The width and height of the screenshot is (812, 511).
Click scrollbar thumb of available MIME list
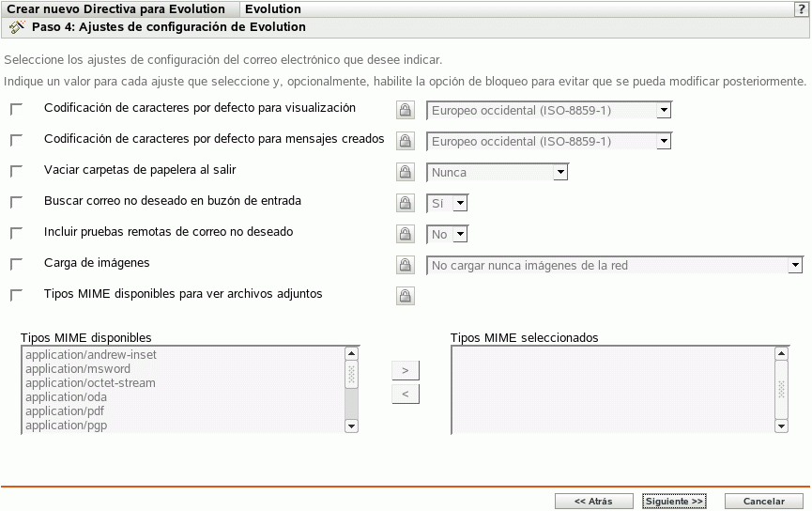352,374
